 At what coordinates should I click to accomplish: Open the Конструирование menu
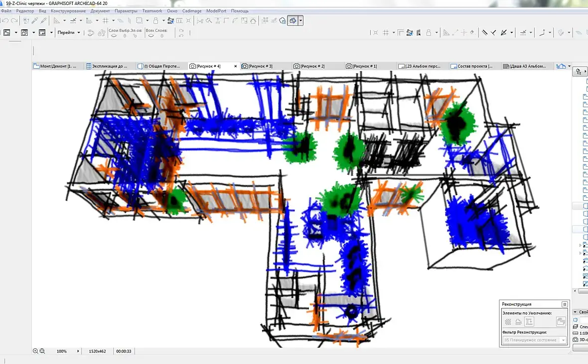[x=68, y=11]
